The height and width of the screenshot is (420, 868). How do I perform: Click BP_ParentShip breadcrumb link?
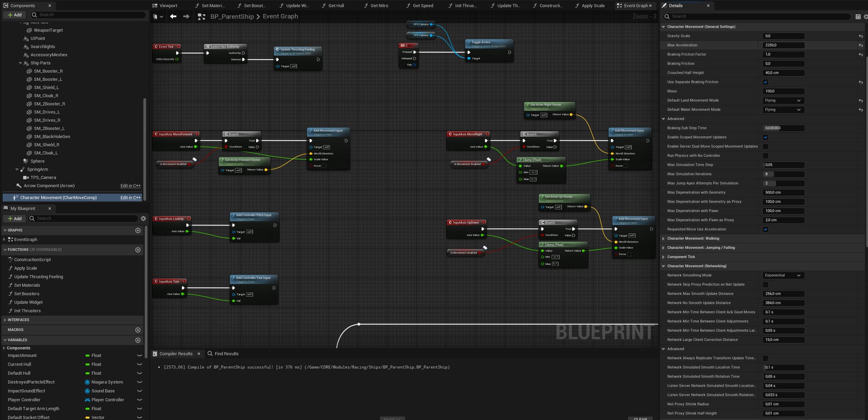(x=232, y=16)
